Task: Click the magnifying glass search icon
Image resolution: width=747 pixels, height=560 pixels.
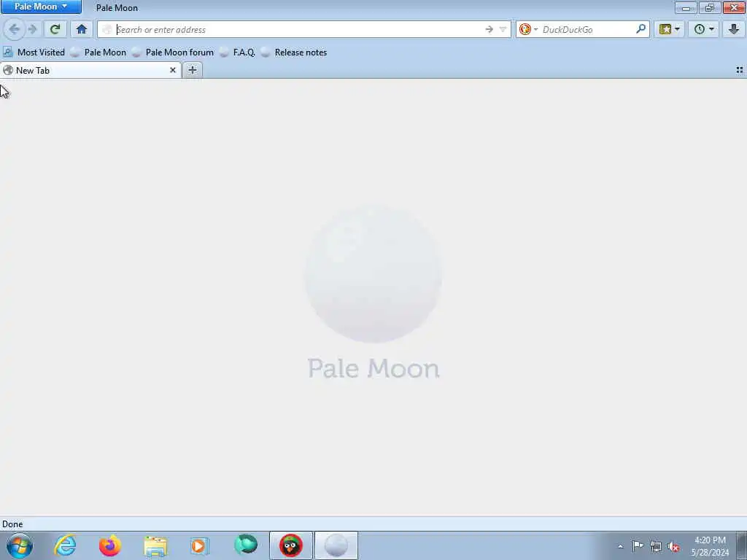Action: [x=640, y=29]
